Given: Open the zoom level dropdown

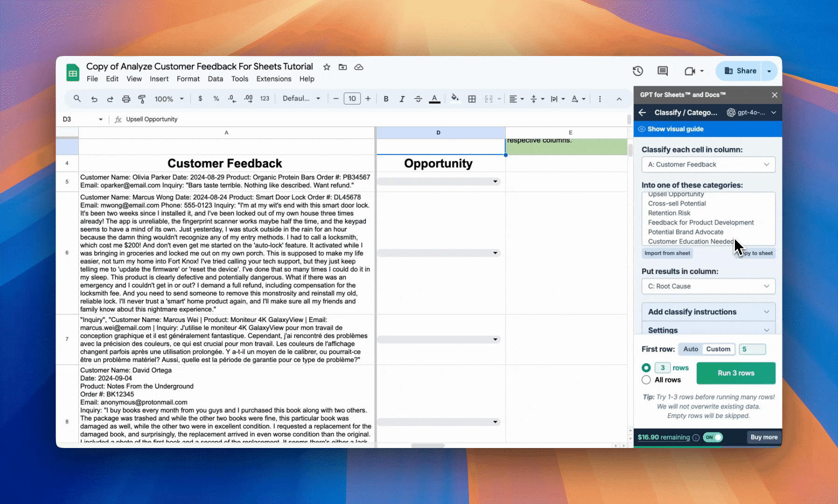Looking at the screenshot, I should pos(169,99).
